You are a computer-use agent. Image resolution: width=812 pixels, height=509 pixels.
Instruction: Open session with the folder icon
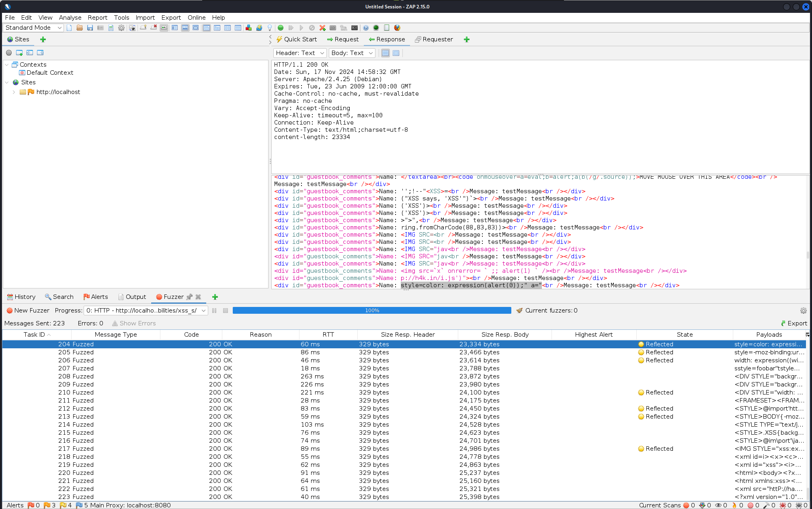[80, 28]
